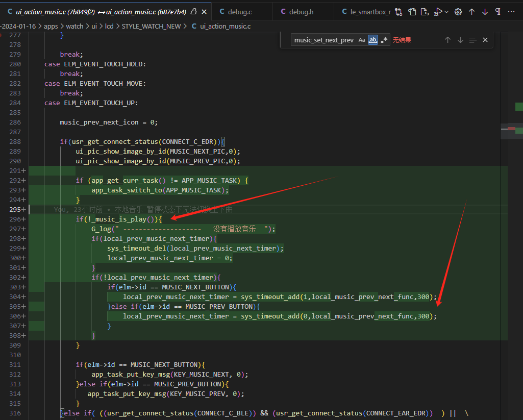The image size is (523, 420).
Task: Run or debug with the play-bug icon
Action: tap(438, 12)
